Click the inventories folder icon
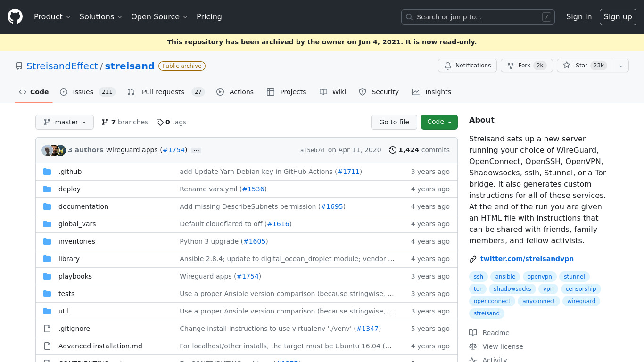The width and height of the screenshot is (644, 362). click(47, 241)
